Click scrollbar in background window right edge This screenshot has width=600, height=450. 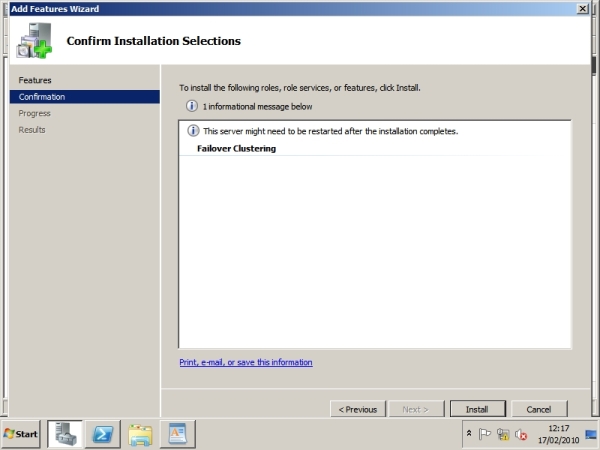point(594,65)
